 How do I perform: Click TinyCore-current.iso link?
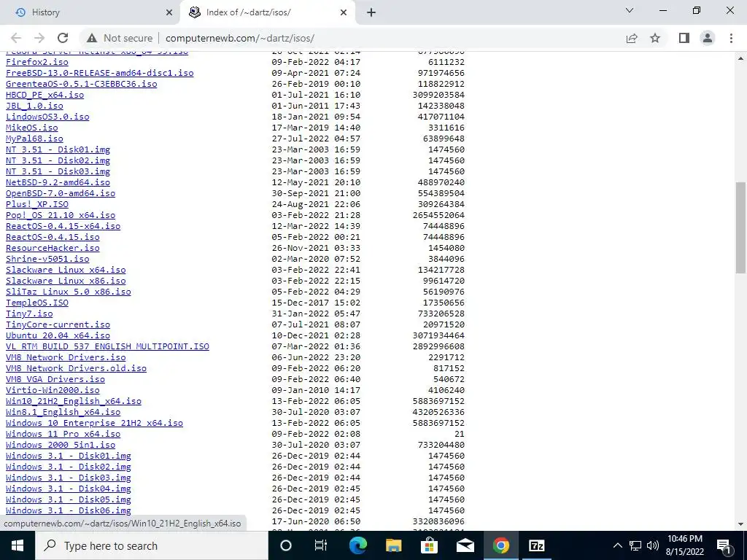pos(58,324)
